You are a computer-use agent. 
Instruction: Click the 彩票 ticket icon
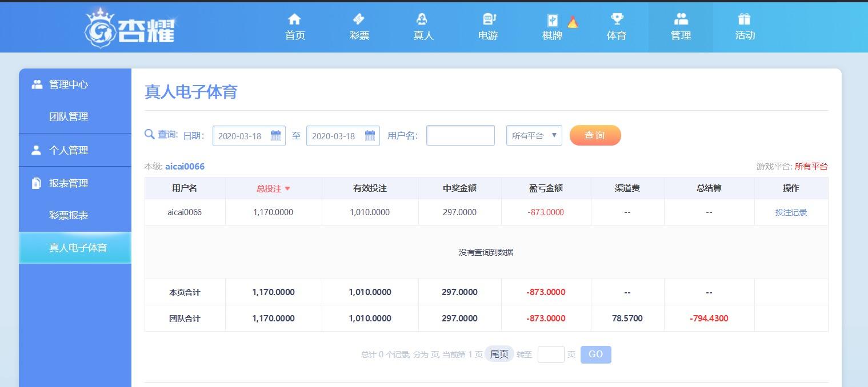point(359,19)
